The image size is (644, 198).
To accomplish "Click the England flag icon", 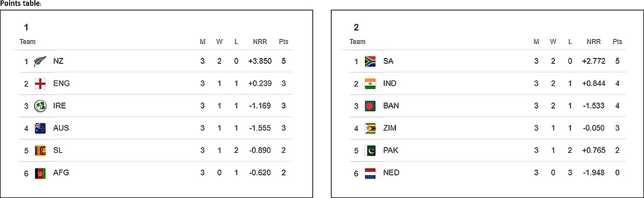I will pyautogui.click(x=40, y=84).
